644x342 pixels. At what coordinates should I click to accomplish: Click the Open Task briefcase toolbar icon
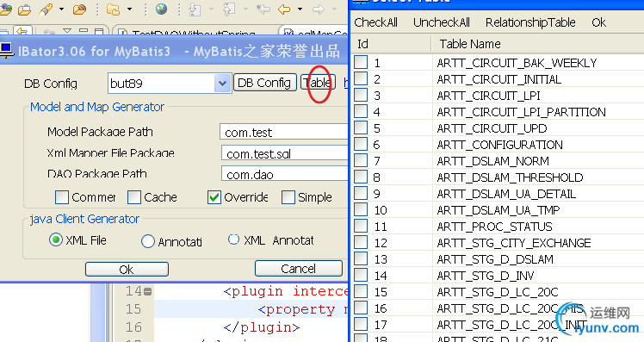pos(25,9)
